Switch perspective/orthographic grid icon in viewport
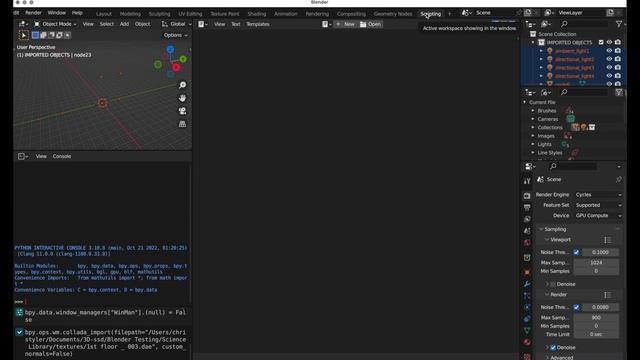640x360 pixels. (x=182, y=124)
